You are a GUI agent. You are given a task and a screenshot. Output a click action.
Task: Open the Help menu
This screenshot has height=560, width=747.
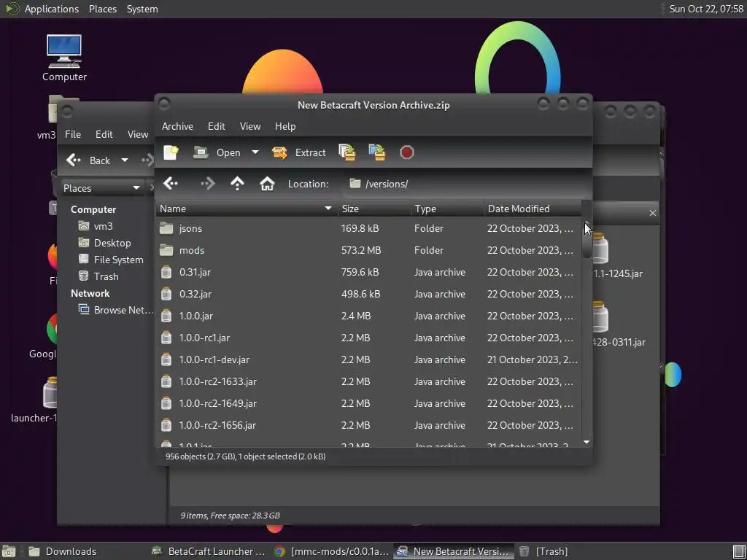click(x=285, y=126)
